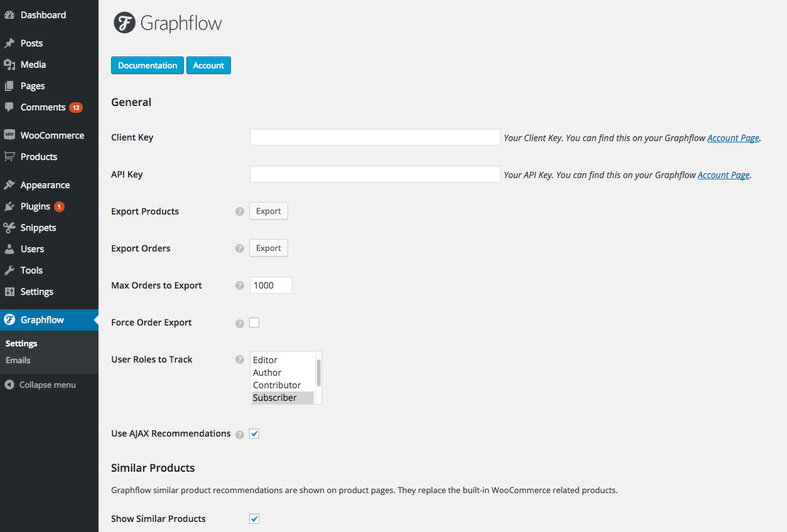
Task: Click the Client Key input field
Action: click(x=375, y=137)
